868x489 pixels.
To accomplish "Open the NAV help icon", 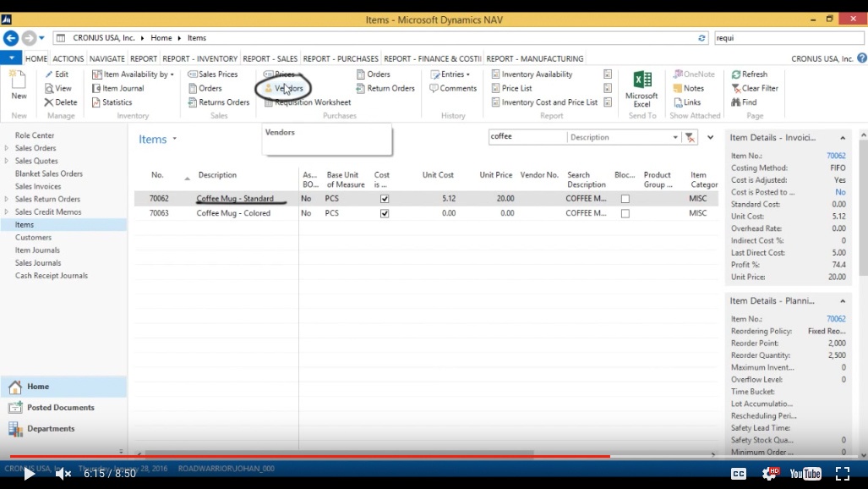I will tap(862, 58).
